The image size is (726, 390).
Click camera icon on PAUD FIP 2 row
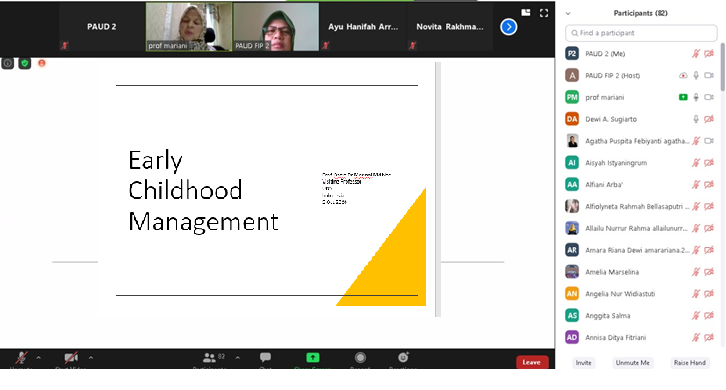tap(709, 75)
